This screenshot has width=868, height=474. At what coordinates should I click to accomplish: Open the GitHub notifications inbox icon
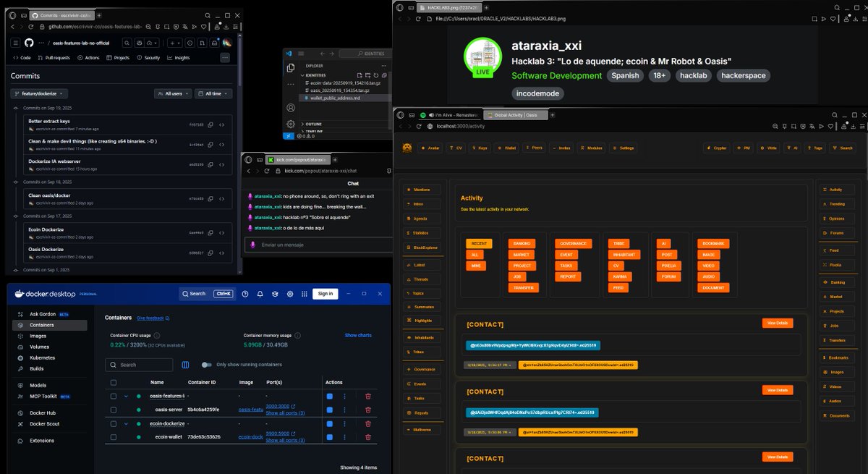(213, 43)
